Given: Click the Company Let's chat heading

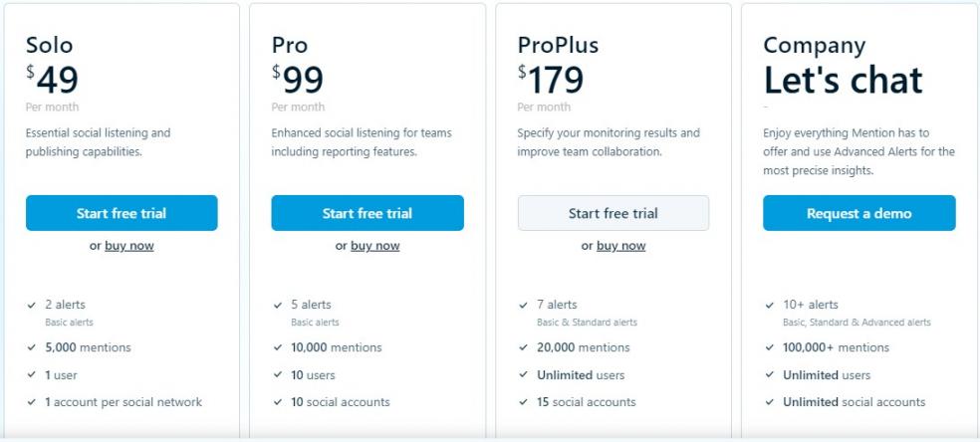Looking at the screenshot, I should (x=843, y=80).
